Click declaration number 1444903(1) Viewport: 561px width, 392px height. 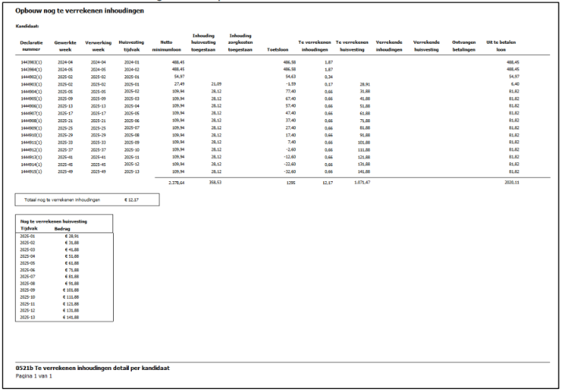[30, 82]
